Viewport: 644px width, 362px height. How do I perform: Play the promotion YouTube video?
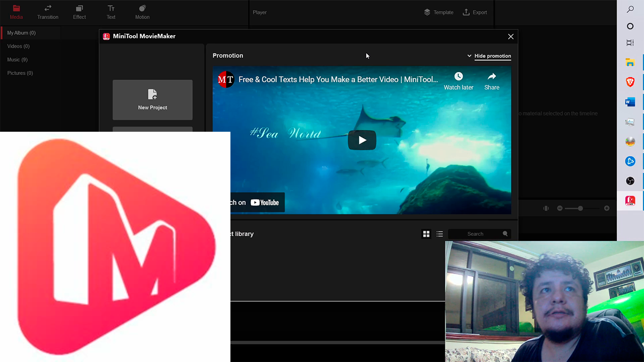click(362, 140)
